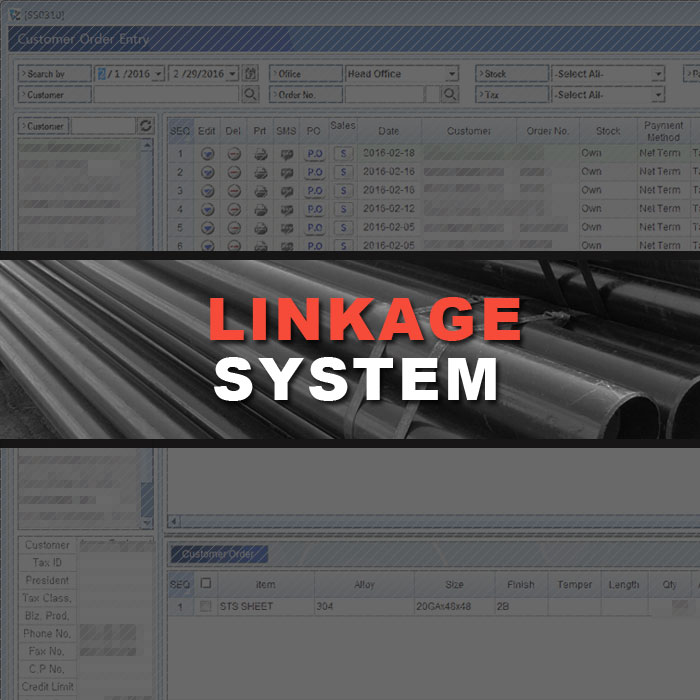The image size is (700, 700).
Task: Click the Edit icon in row 5
Action: click(207, 228)
